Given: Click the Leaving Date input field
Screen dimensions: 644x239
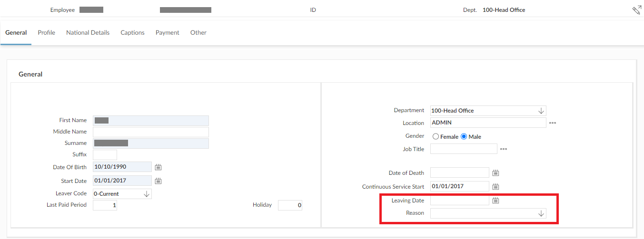Looking at the screenshot, I should (x=460, y=201).
